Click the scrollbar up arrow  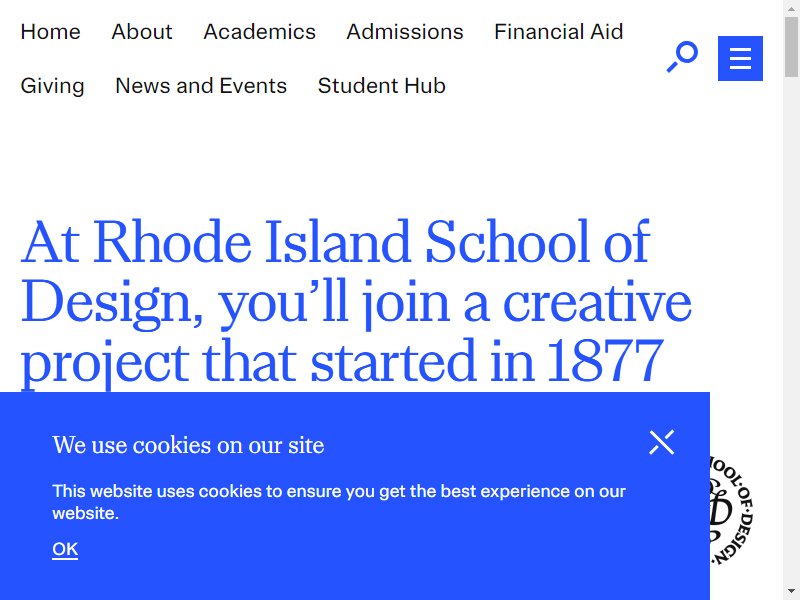[791, 9]
